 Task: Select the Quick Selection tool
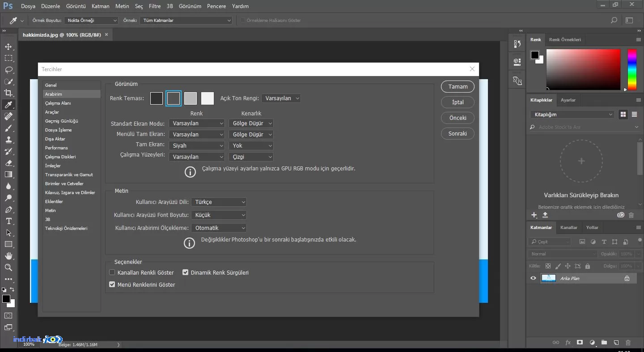(x=8, y=81)
